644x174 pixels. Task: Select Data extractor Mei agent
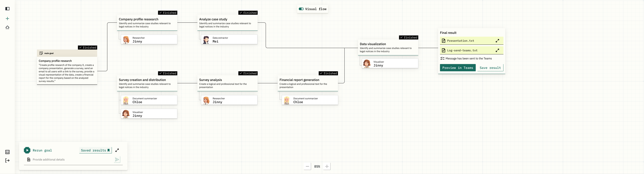click(x=229, y=40)
